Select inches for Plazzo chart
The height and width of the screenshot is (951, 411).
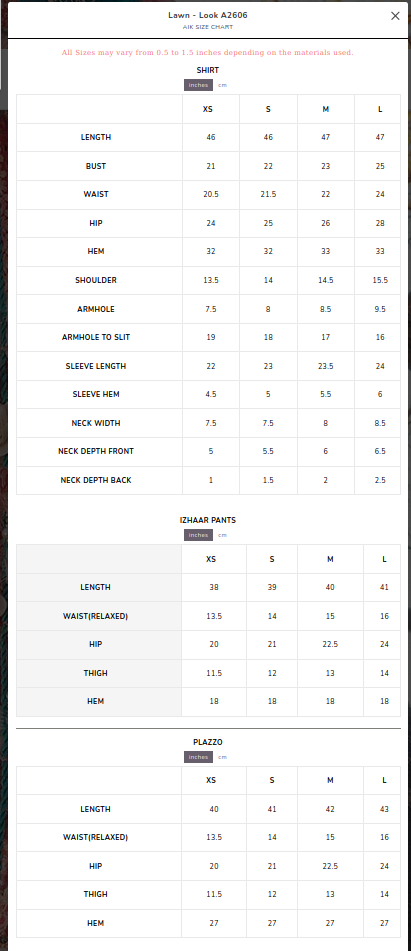[x=199, y=757]
